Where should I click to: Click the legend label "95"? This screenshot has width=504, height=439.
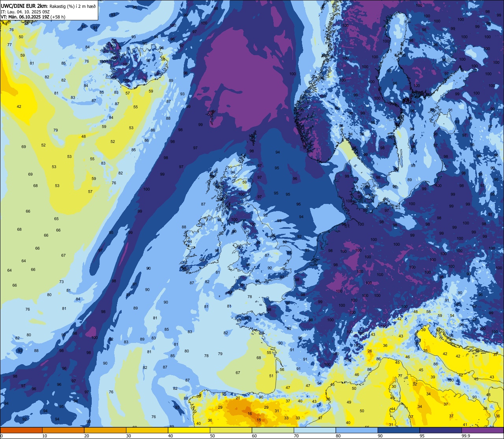(x=422, y=436)
